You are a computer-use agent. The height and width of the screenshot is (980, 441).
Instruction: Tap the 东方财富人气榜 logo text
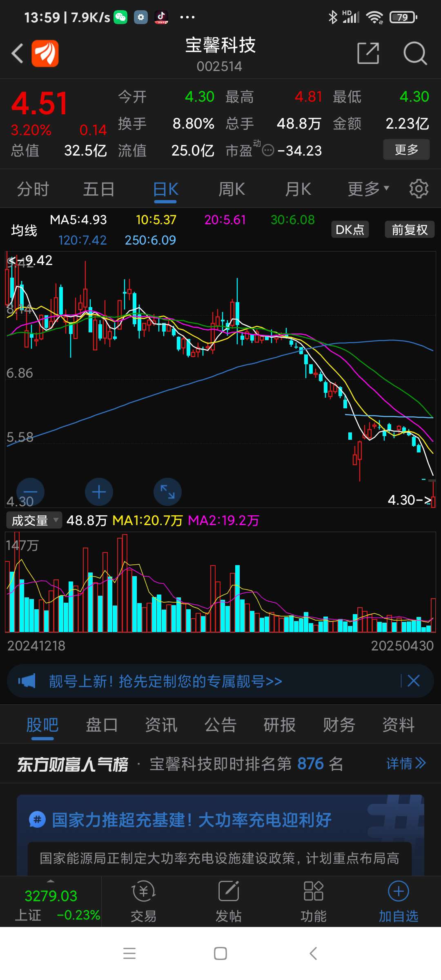pyautogui.click(x=72, y=764)
